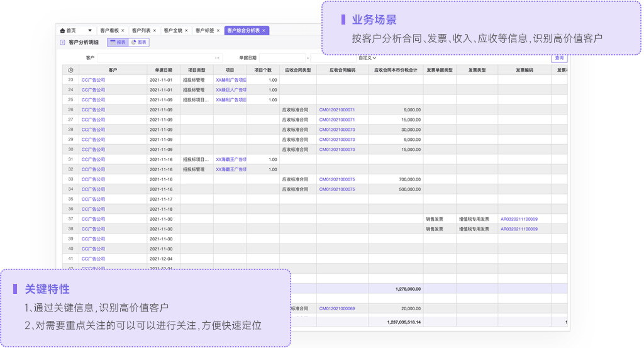
Task: Switch to the 客户看板 tab
Action: 109,30
